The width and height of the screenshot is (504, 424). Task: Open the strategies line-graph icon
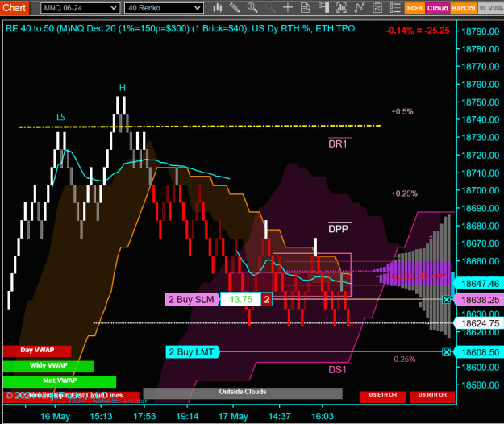click(x=360, y=8)
